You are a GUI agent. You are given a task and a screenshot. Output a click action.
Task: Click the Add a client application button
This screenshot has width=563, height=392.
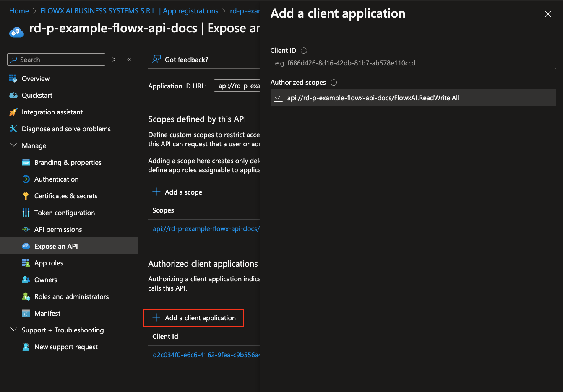(x=193, y=318)
